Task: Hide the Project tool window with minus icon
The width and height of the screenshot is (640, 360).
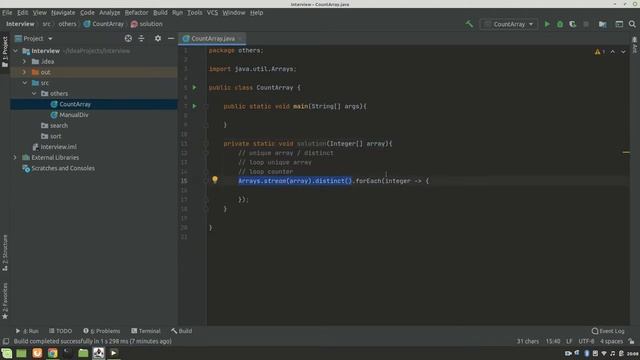Action: coord(171,38)
